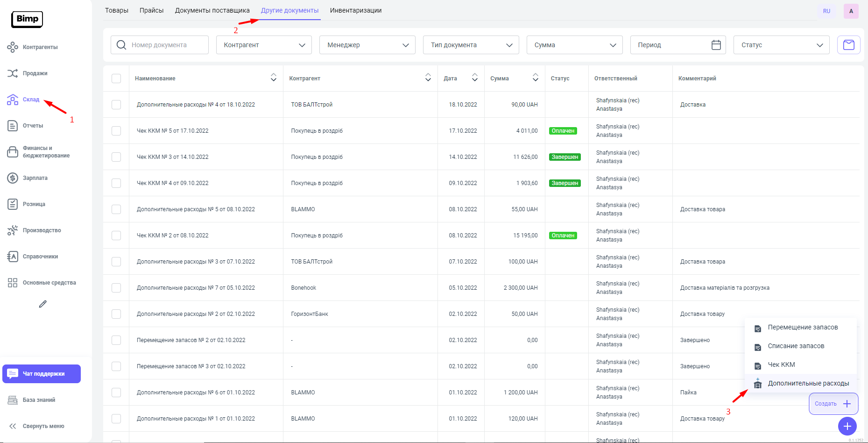868x443 pixels.
Task: Check the row Чек ККМ № 5
Action: click(x=116, y=131)
